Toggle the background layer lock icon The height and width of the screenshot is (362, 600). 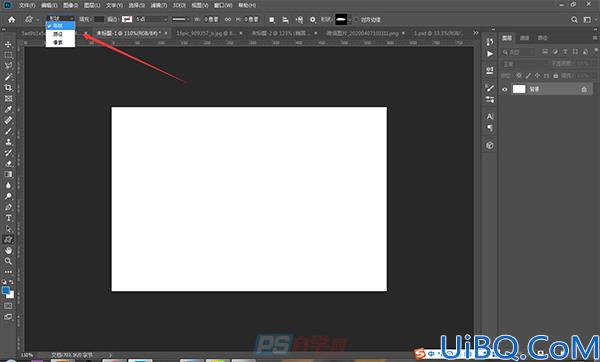point(584,90)
